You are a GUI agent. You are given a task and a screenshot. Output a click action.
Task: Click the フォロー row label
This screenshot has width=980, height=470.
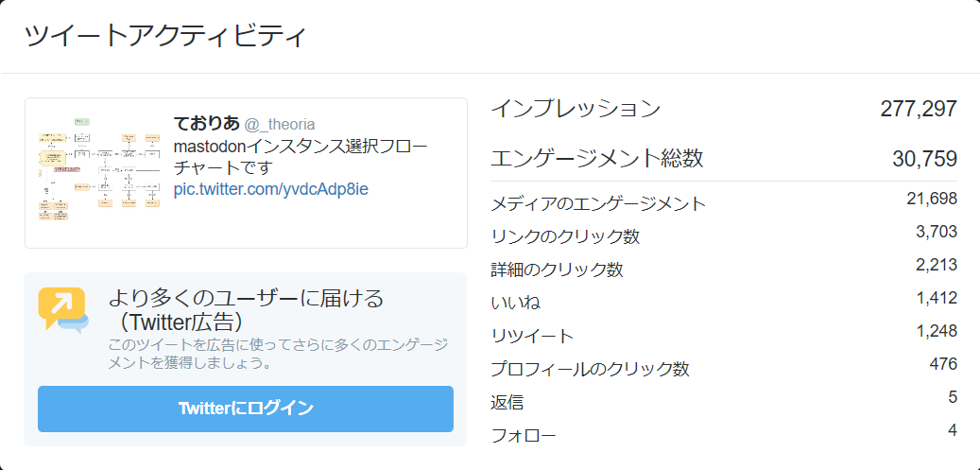click(524, 436)
